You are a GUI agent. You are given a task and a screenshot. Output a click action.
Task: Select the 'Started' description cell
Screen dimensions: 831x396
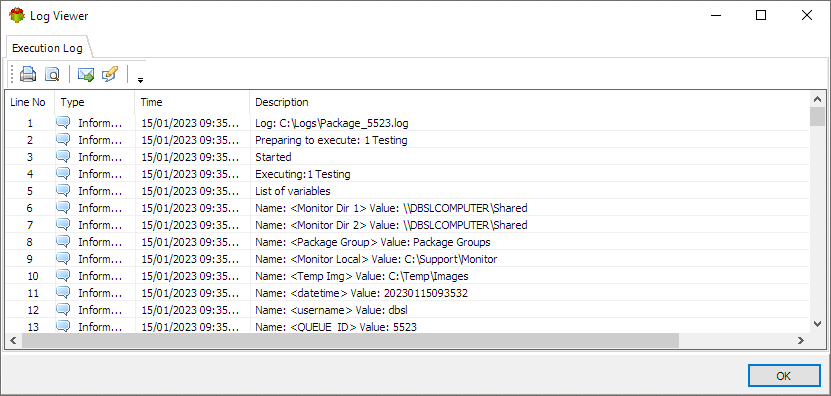pos(273,157)
